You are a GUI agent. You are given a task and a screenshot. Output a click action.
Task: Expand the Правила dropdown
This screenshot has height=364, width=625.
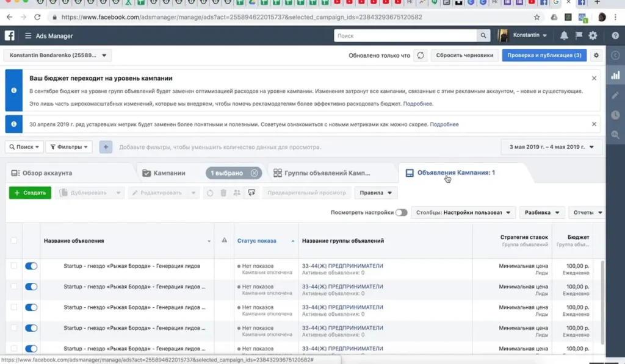point(375,193)
